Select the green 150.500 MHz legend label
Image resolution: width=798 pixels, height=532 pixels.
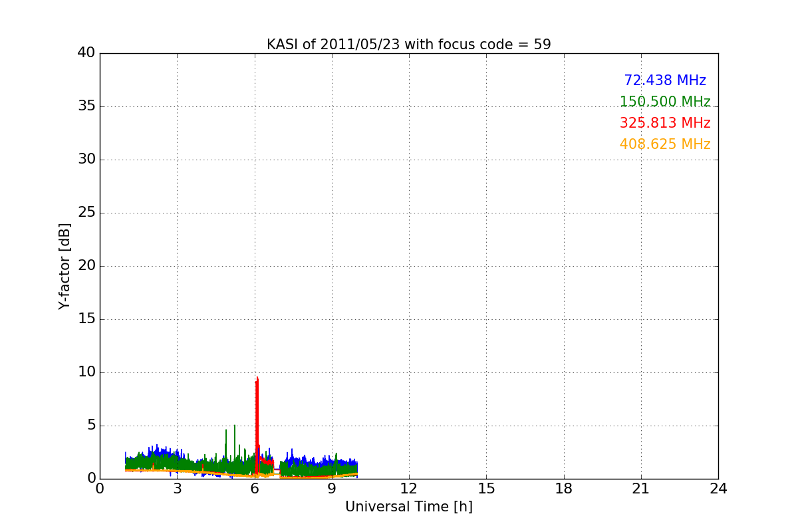[x=665, y=102]
